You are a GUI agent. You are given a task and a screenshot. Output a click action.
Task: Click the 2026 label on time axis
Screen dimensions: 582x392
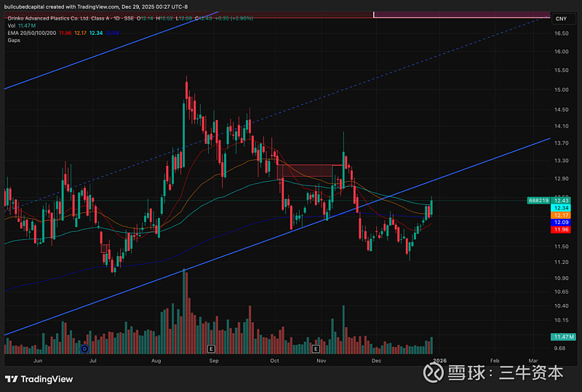(x=440, y=360)
